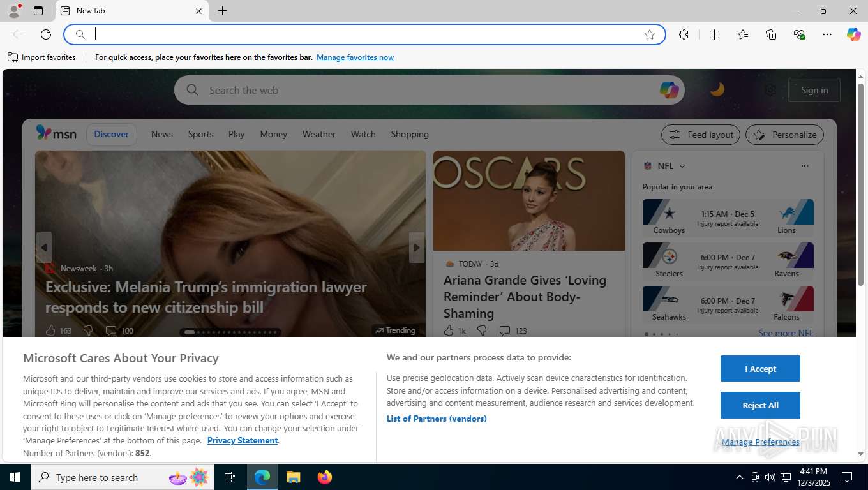Open List of Partners (vendors) link
Viewport: 868px width, 490px height.
click(437, 419)
